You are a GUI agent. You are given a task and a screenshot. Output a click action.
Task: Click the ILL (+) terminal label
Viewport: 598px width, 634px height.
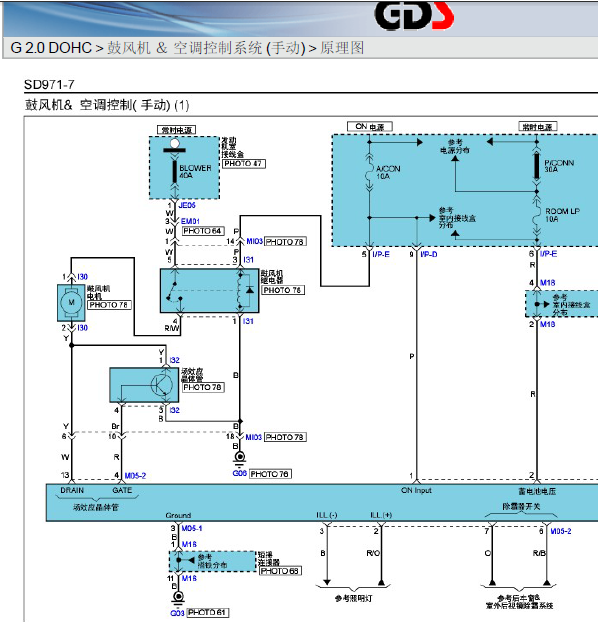coord(381,515)
